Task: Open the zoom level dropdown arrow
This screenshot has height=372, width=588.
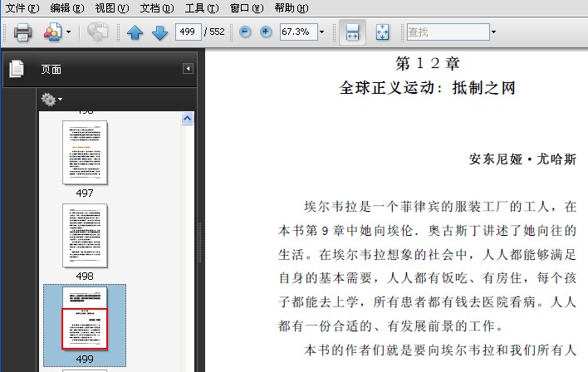Action: 321,32
